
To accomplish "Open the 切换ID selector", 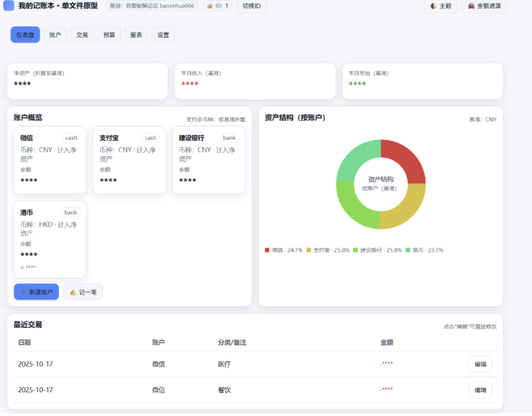I will (x=252, y=6).
